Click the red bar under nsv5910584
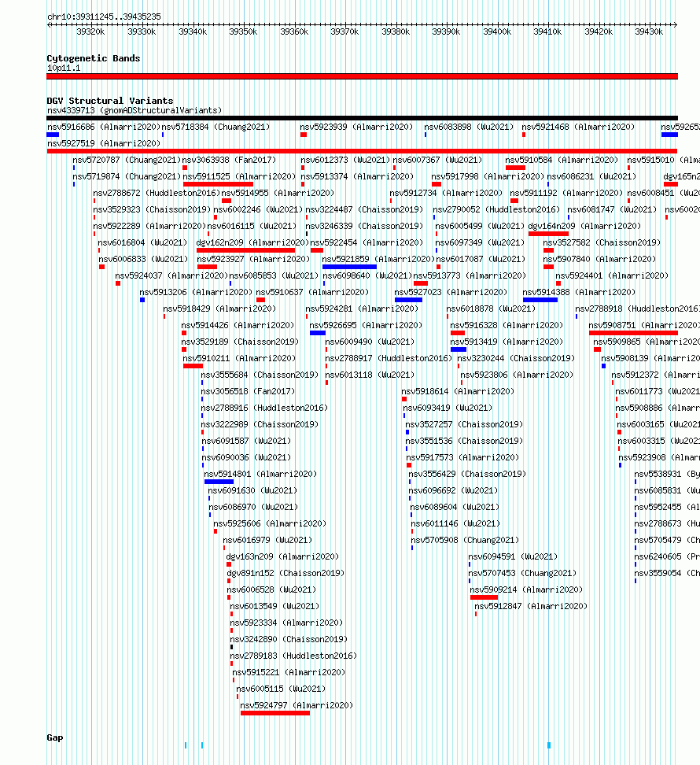 [515, 168]
